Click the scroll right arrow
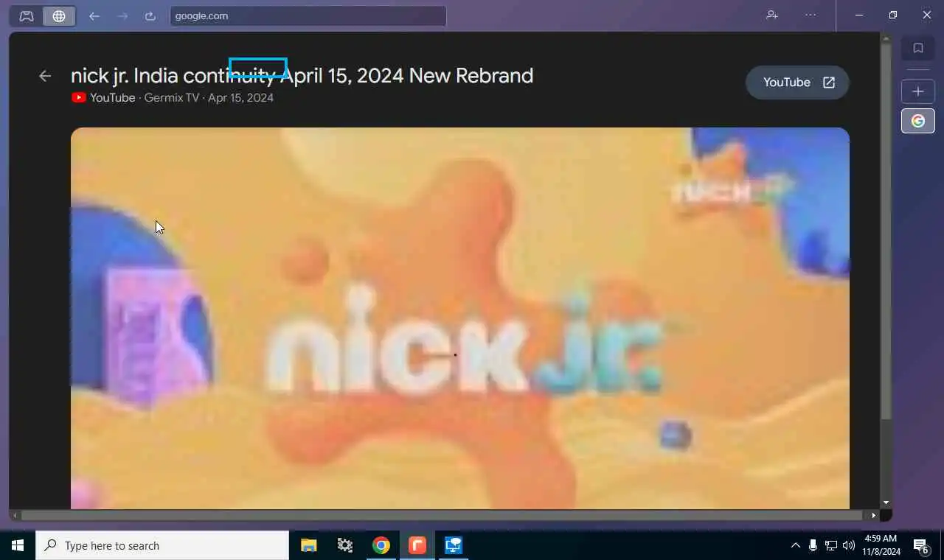This screenshot has width=944, height=560. point(874,515)
